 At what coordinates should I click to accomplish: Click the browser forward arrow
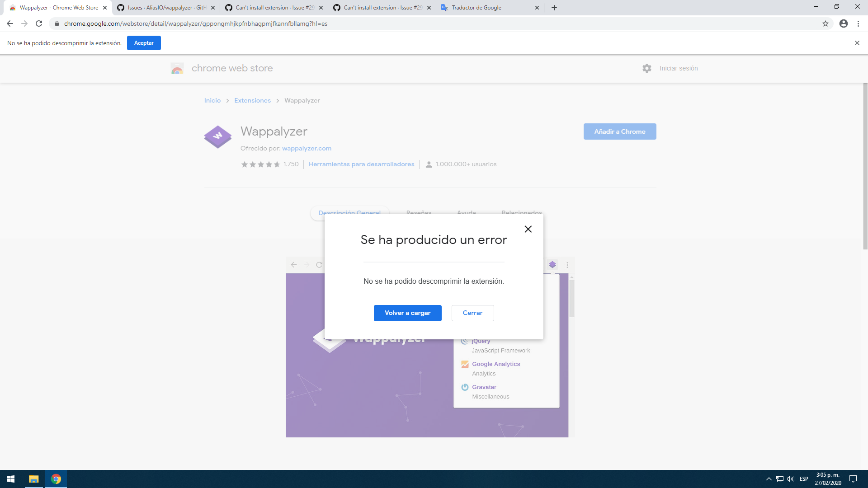pyautogui.click(x=24, y=23)
